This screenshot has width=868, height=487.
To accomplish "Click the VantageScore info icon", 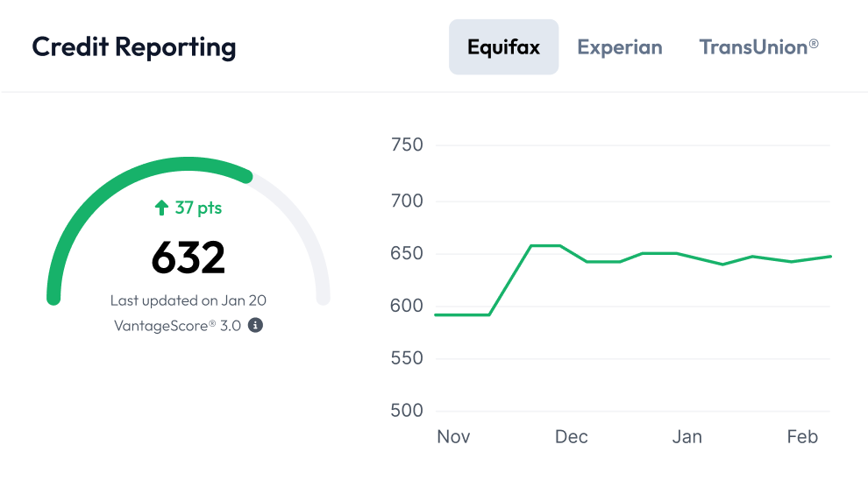I will click(255, 325).
